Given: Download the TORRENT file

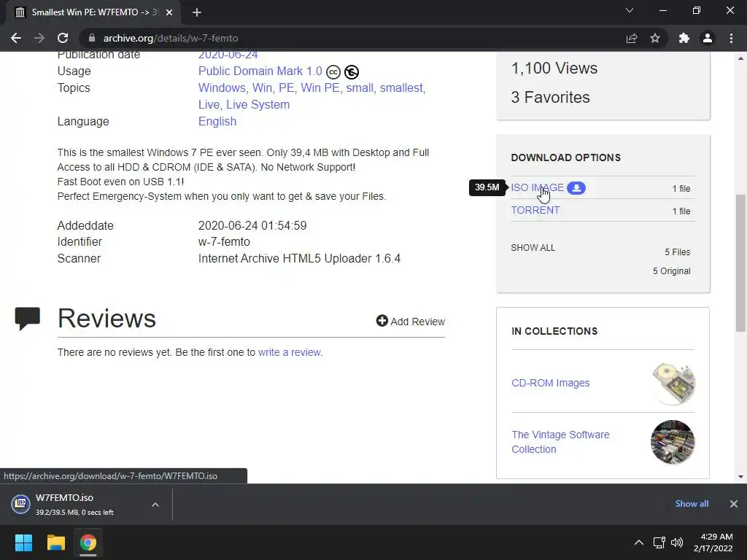Looking at the screenshot, I should [x=535, y=210].
